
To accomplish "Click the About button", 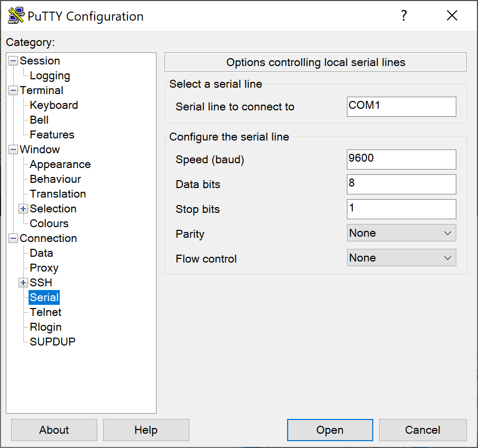I will coord(53,430).
